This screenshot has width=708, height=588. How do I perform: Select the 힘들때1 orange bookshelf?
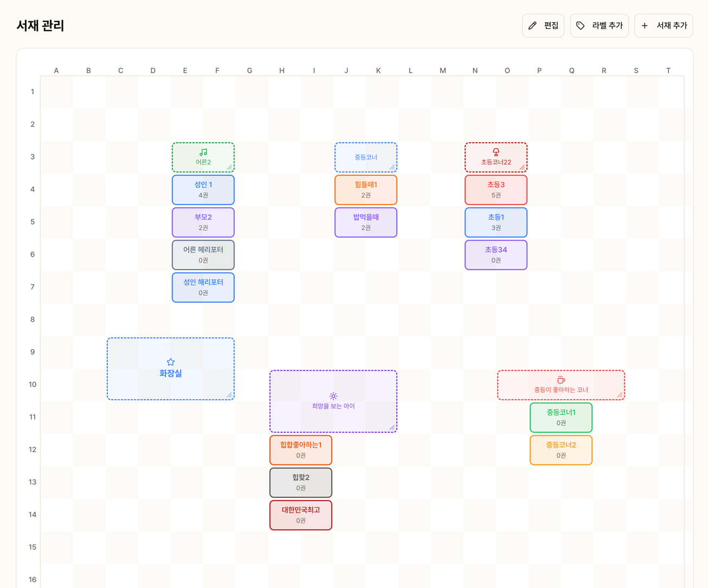point(366,190)
